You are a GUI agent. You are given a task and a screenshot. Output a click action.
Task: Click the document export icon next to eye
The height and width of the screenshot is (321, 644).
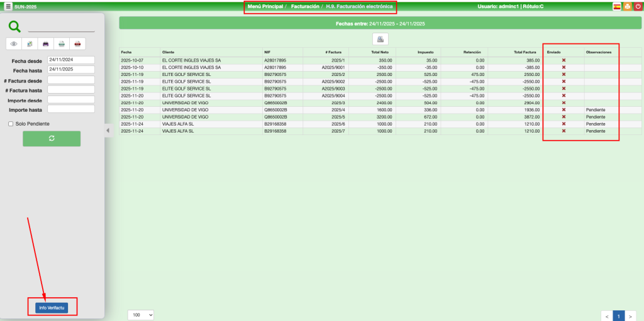pos(30,44)
